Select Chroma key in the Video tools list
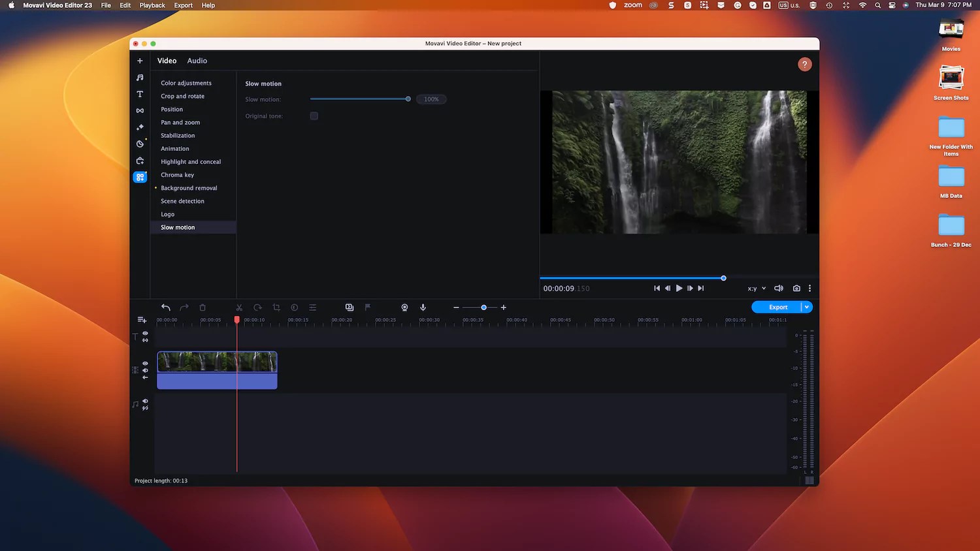This screenshot has height=551, width=980. [x=177, y=174]
